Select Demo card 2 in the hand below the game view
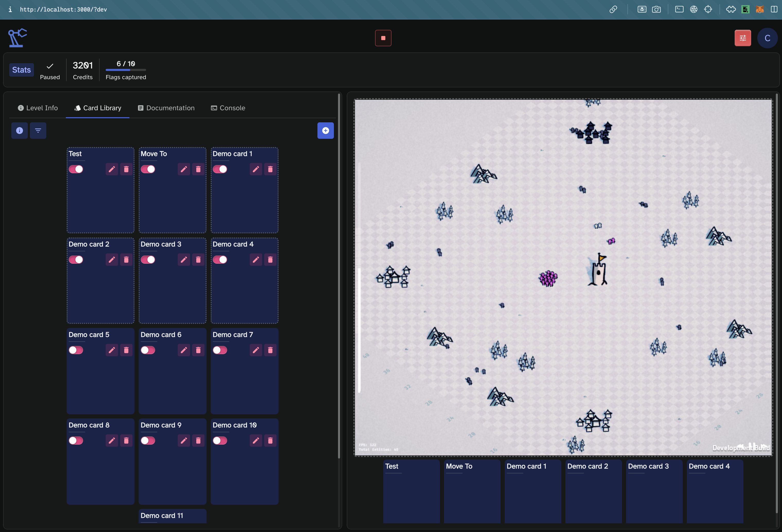This screenshot has width=782, height=532. point(593,492)
